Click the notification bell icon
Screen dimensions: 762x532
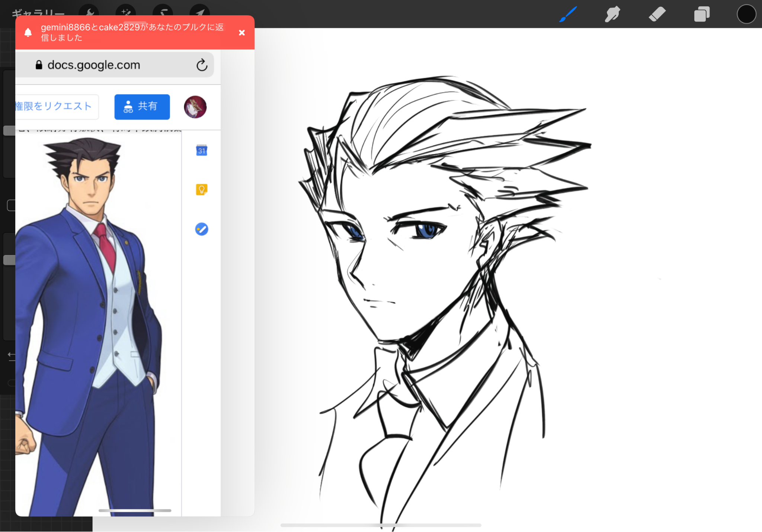28,33
